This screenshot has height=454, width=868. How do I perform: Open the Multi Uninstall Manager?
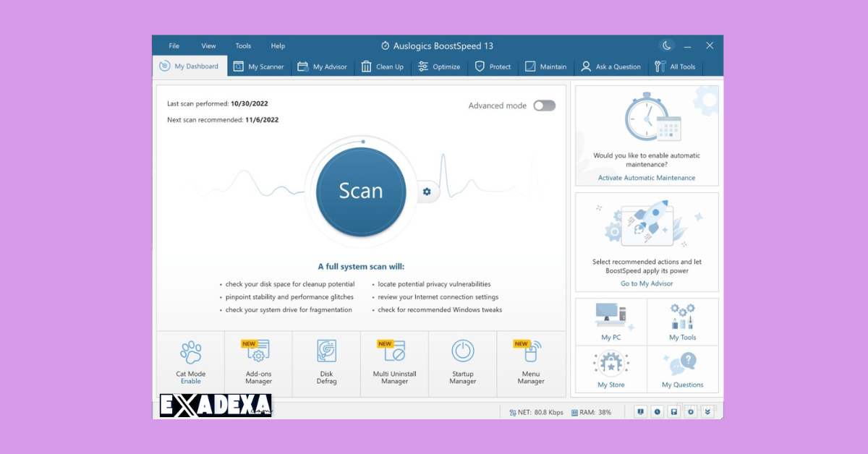pos(394,364)
